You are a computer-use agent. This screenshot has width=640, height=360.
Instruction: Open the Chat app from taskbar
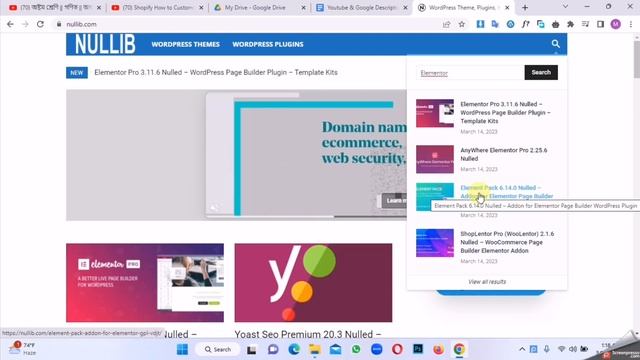[273, 349]
